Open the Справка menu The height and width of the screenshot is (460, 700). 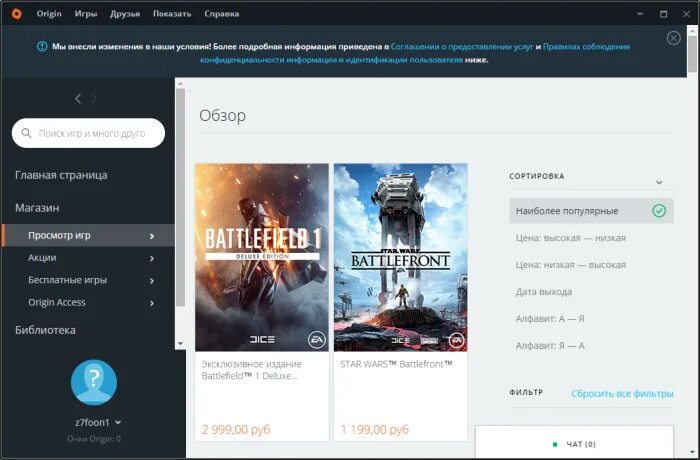221,14
